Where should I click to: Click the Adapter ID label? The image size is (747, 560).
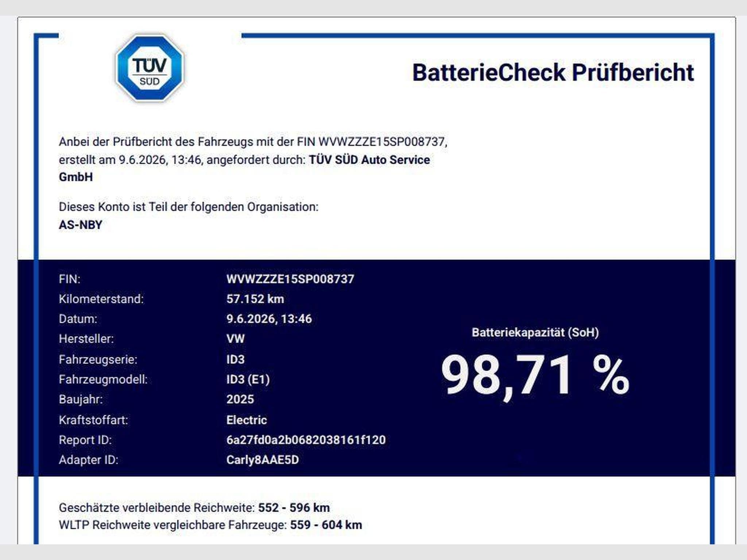89,460
